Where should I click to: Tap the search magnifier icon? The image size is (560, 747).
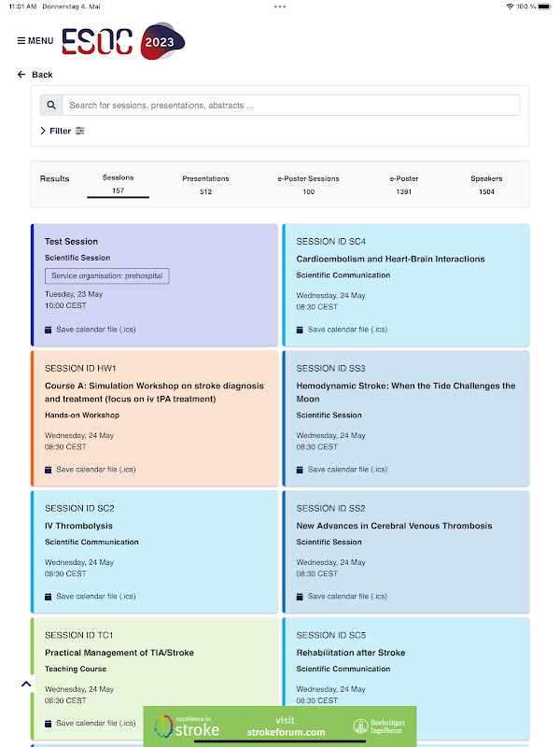point(51,106)
